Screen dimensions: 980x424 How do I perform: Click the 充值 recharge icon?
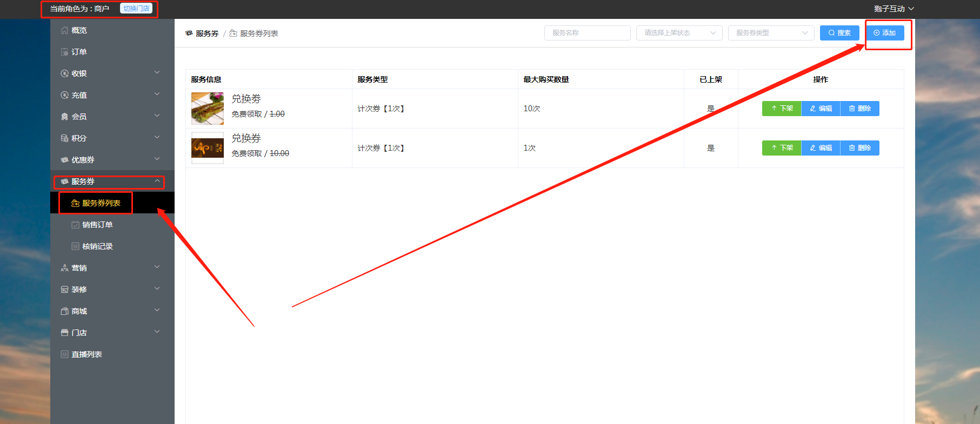pos(65,95)
